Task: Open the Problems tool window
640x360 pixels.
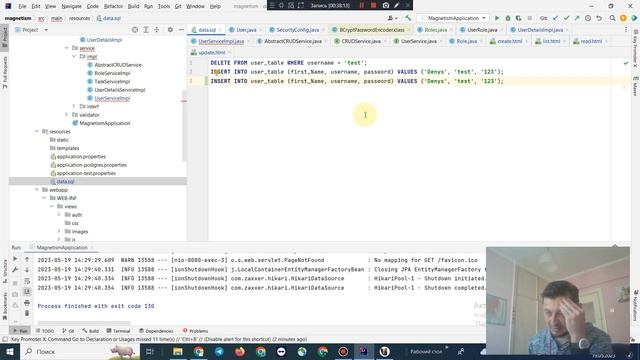Action: coord(196,331)
